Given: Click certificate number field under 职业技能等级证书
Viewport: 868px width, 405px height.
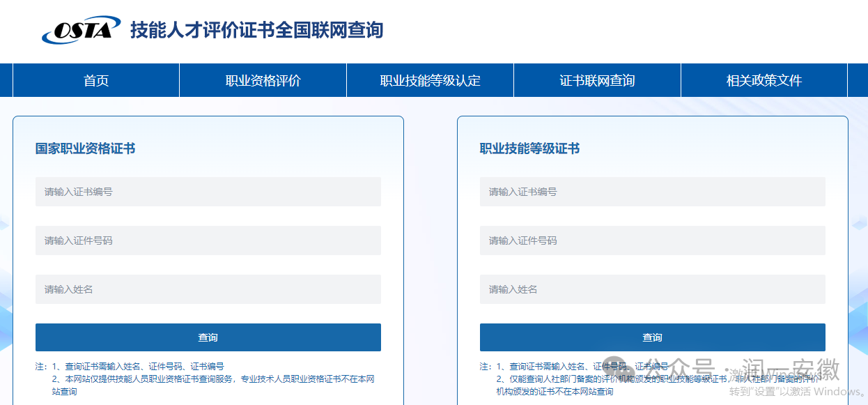Looking at the screenshot, I should pyautogui.click(x=653, y=192).
